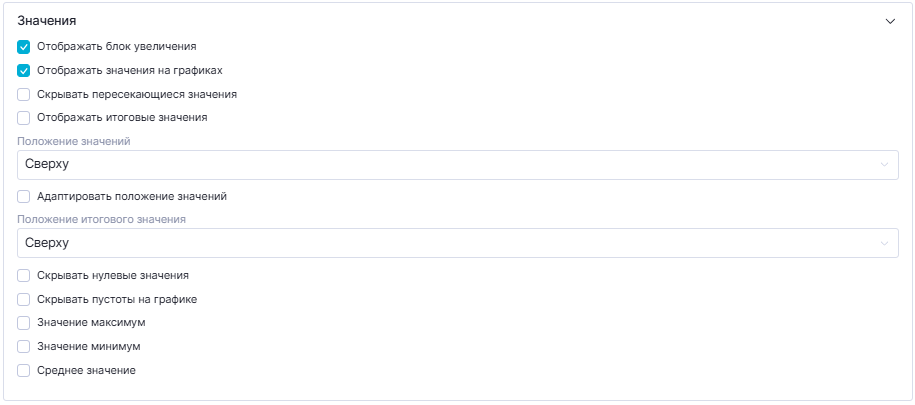Click the Отображать итоговые значения label text
The height and width of the screenshot is (405, 915).
click(x=122, y=118)
